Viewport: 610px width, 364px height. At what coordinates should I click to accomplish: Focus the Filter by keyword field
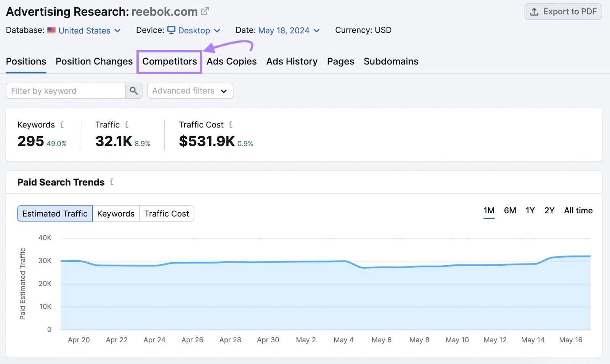tap(66, 91)
